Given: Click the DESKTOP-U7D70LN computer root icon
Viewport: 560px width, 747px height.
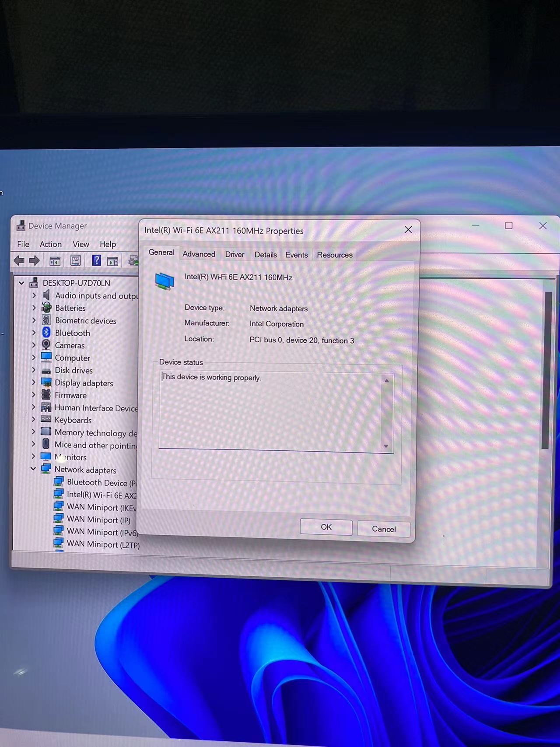Looking at the screenshot, I should pos(34,282).
